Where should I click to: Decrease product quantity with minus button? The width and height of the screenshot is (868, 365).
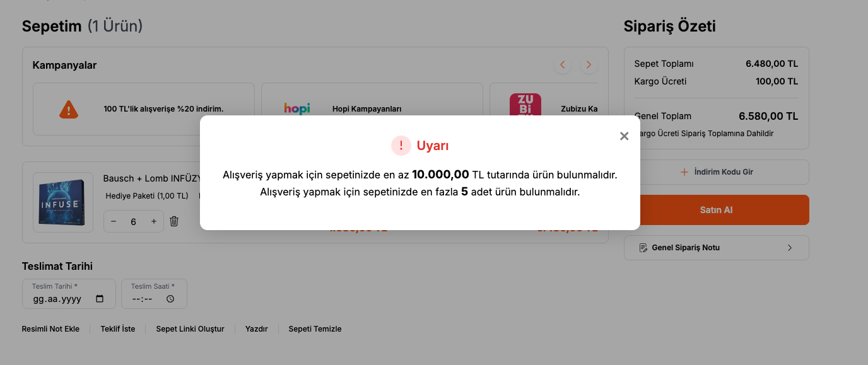pos(114,221)
